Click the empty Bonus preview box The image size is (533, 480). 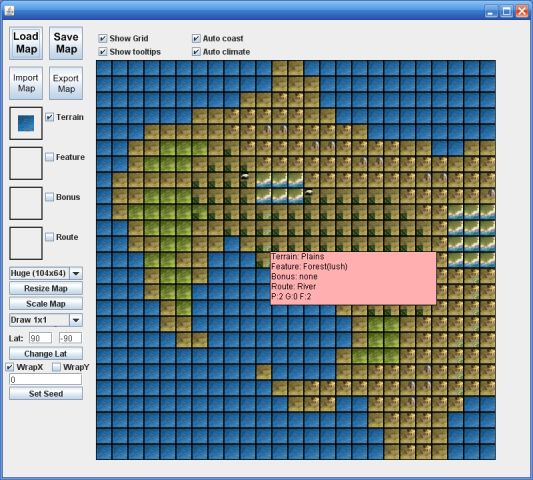pos(26,203)
